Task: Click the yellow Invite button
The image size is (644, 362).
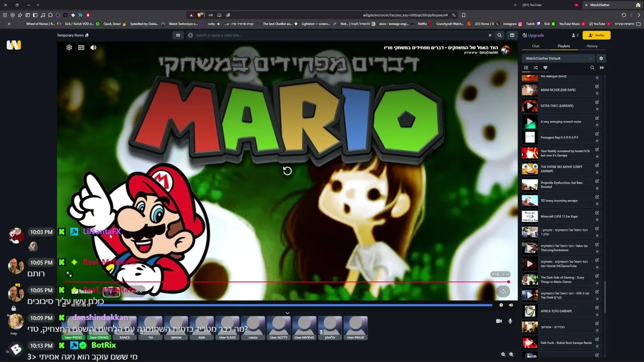Action: click(x=597, y=35)
